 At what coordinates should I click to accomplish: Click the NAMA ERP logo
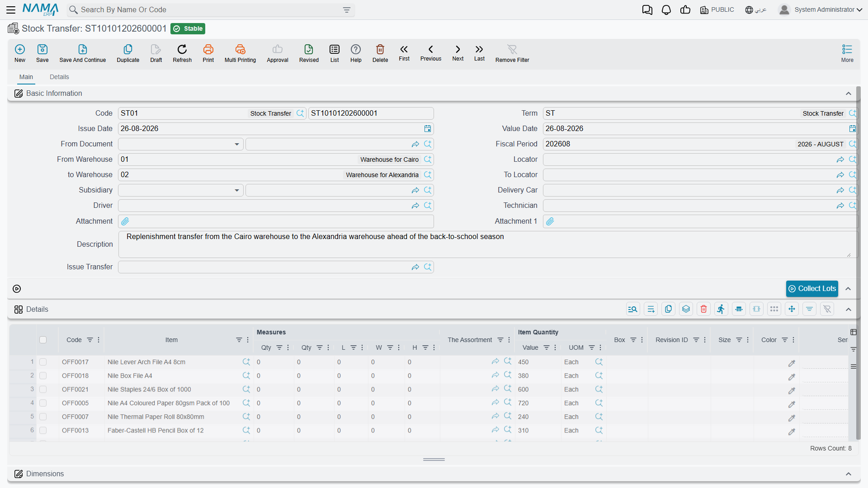[x=40, y=9]
